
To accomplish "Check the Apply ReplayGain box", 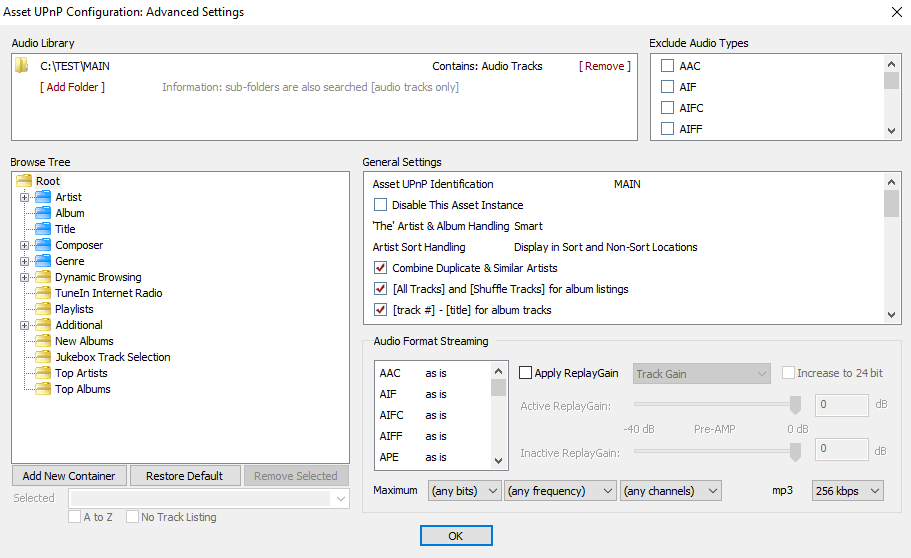I will tap(526, 373).
